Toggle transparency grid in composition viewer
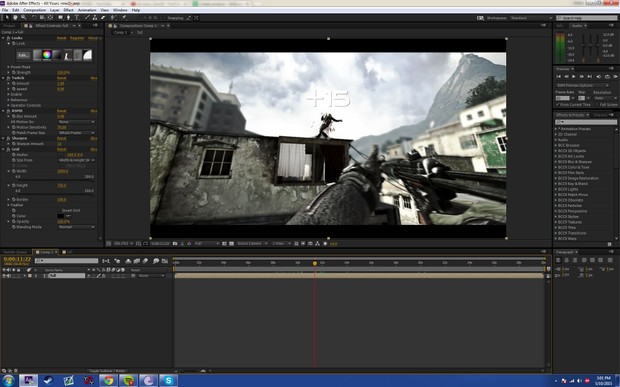The width and height of the screenshot is (620, 387). [231, 244]
